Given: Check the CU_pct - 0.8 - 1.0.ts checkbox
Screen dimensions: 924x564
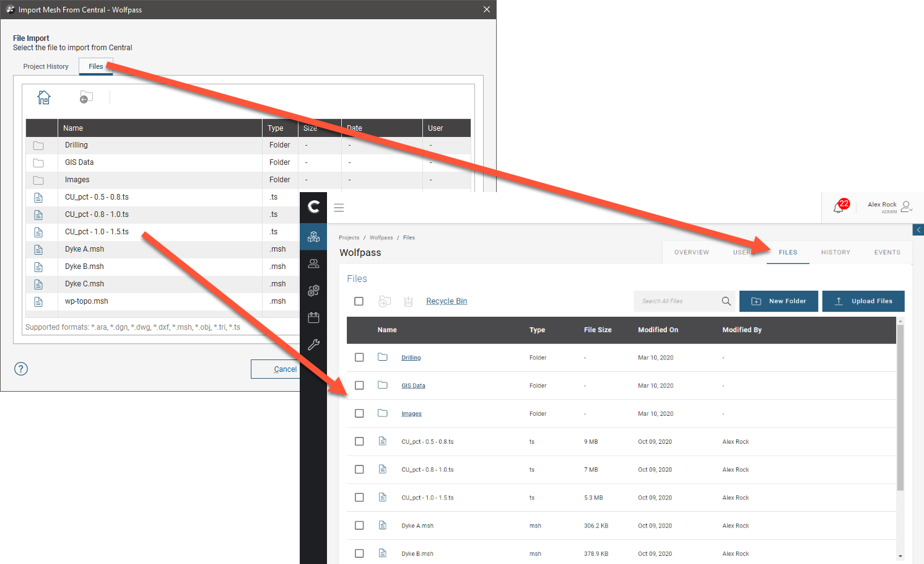Looking at the screenshot, I should click(359, 469).
